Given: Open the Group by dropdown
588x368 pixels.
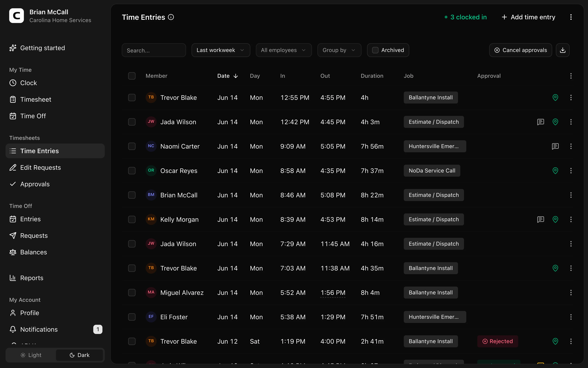Looking at the screenshot, I should click(339, 50).
